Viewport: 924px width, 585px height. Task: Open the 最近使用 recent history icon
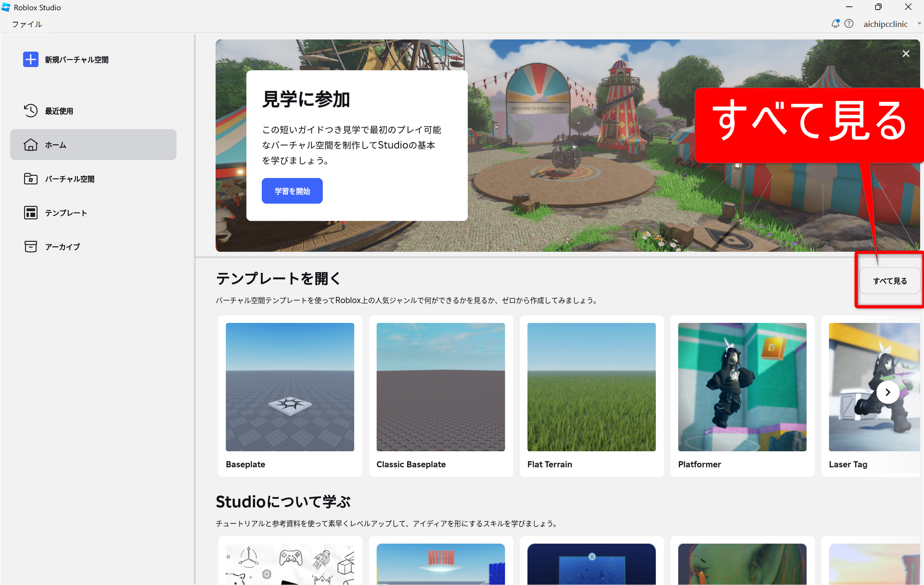point(30,111)
